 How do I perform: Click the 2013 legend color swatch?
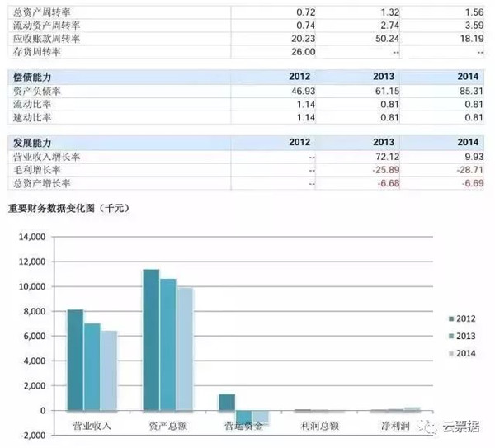click(451, 337)
